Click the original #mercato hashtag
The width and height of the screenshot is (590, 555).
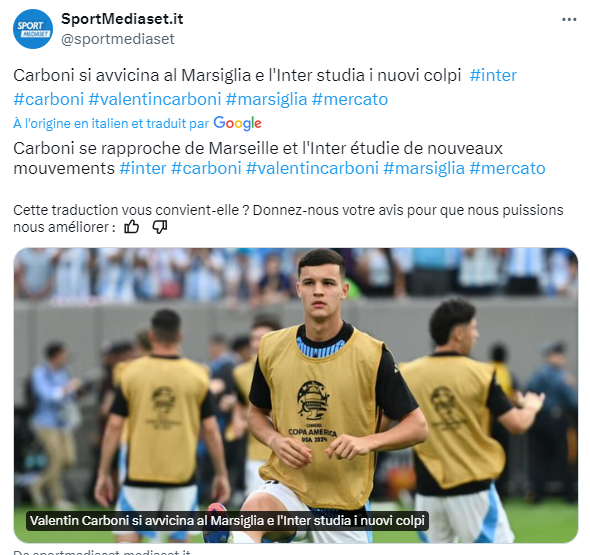coord(350,99)
